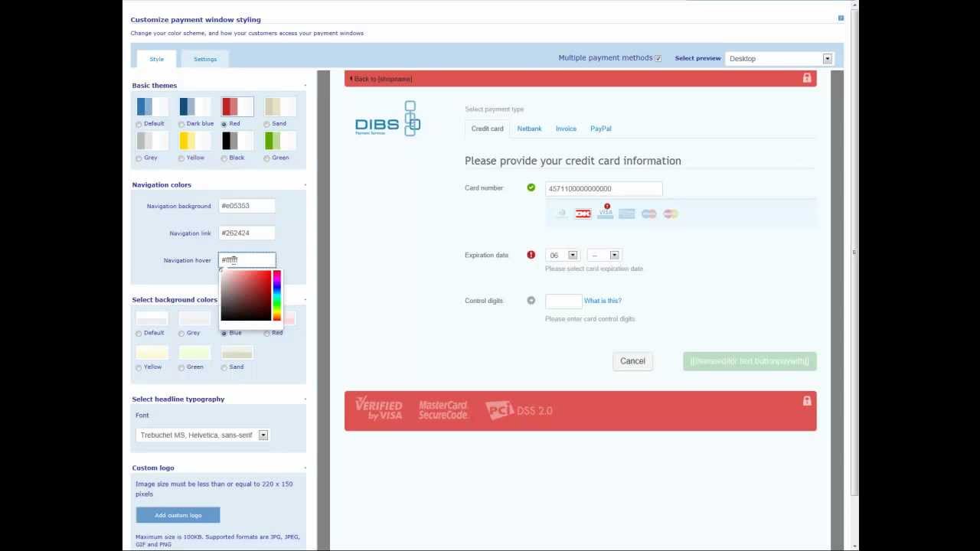Viewport: 980px width, 551px height.
Task: Switch to the Style tab
Action: point(156,59)
